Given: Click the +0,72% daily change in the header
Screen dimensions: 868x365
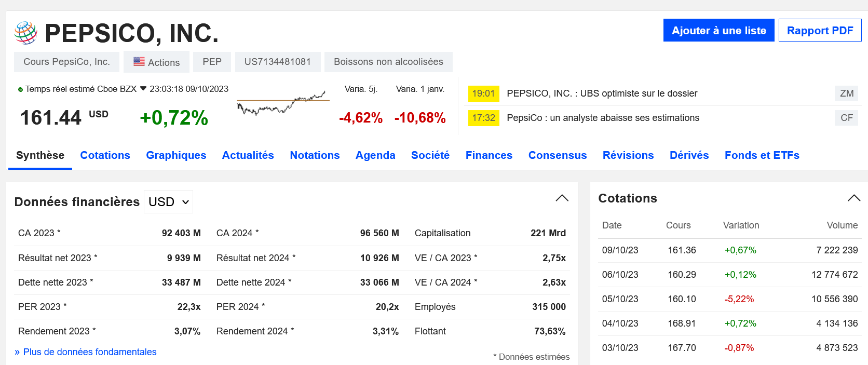Looking at the screenshot, I should 174,118.
